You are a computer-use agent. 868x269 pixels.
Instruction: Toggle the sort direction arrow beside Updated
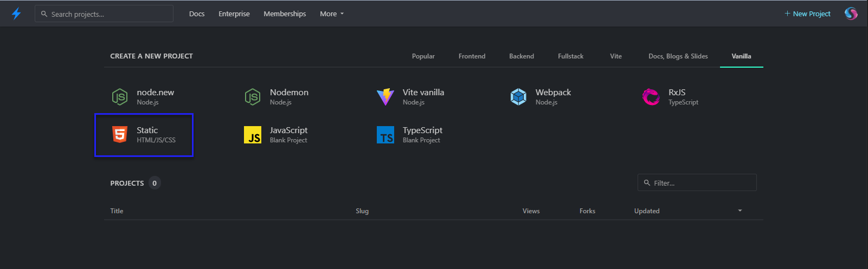tap(740, 211)
